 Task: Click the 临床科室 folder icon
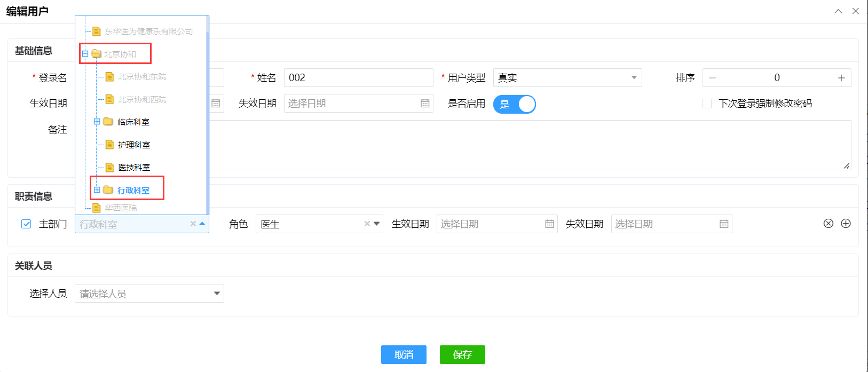pos(108,122)
